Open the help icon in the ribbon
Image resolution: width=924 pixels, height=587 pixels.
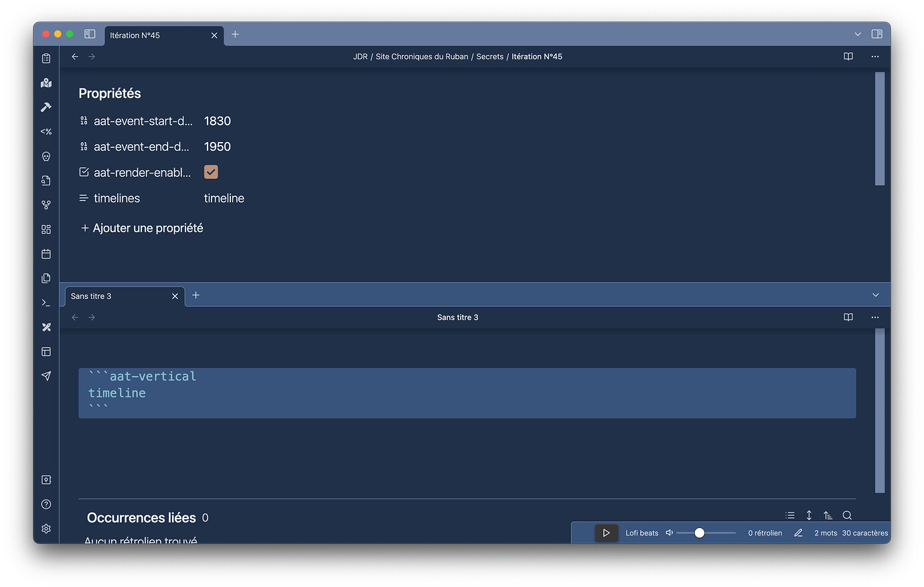46,504
